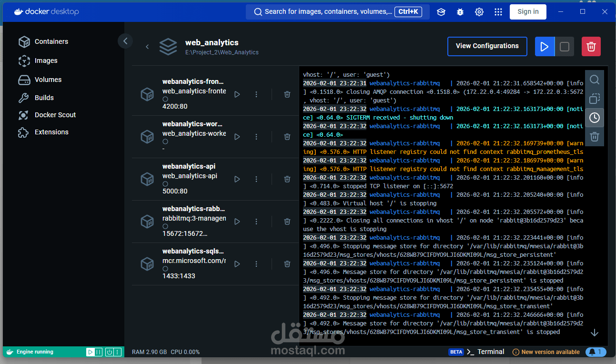The width and height of the screenshot is (616, 364).
Task: Open more options for webanalytics-api container
Action: [x=256, y=179]
